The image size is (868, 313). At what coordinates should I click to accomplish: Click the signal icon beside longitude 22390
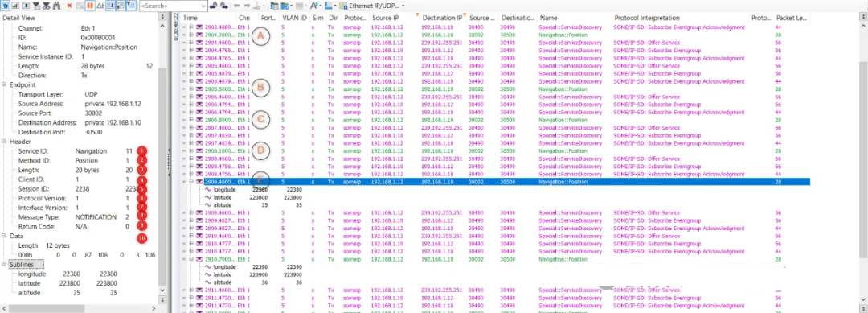(x=209, y=267)
